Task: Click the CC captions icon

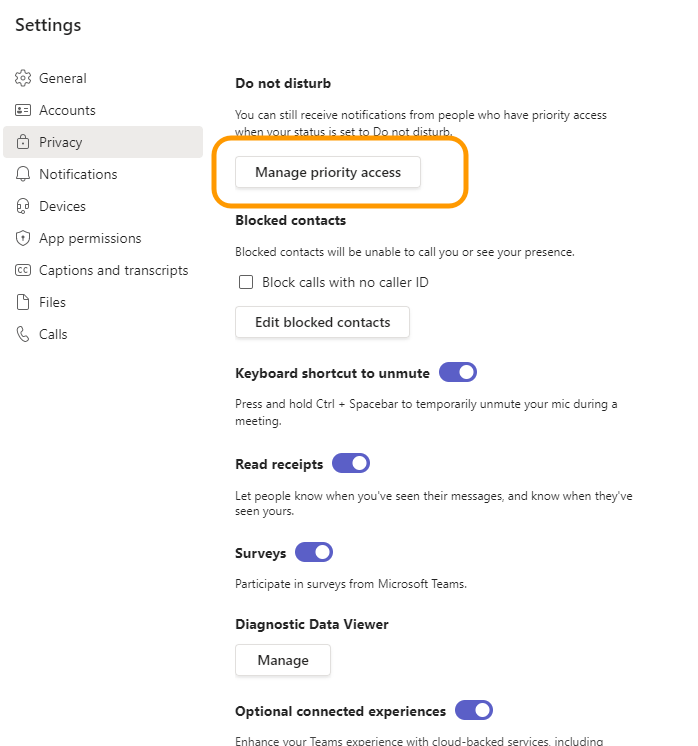Action: (23, 270)
